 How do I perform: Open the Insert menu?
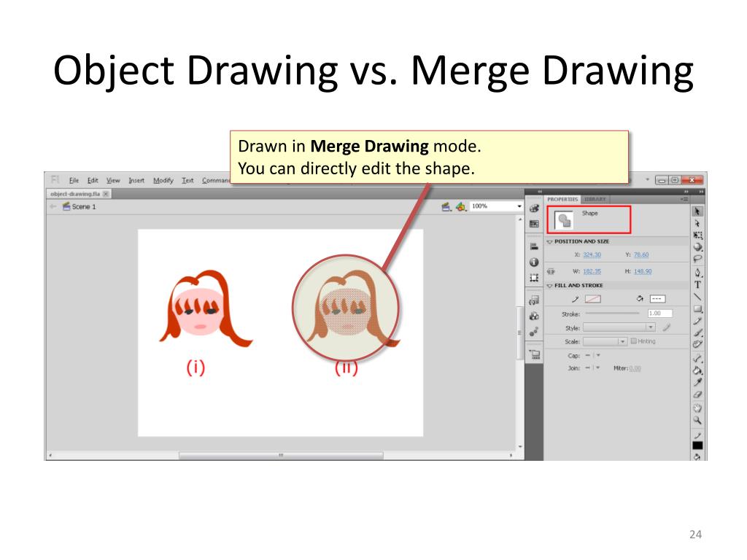click(x=136, y=181)
